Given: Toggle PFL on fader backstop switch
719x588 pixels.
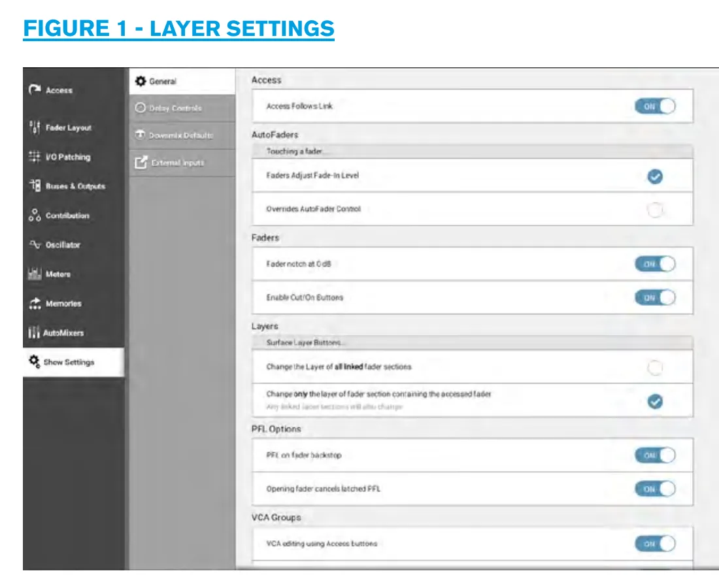Looking at the screenshot, I should click(655, 455).
